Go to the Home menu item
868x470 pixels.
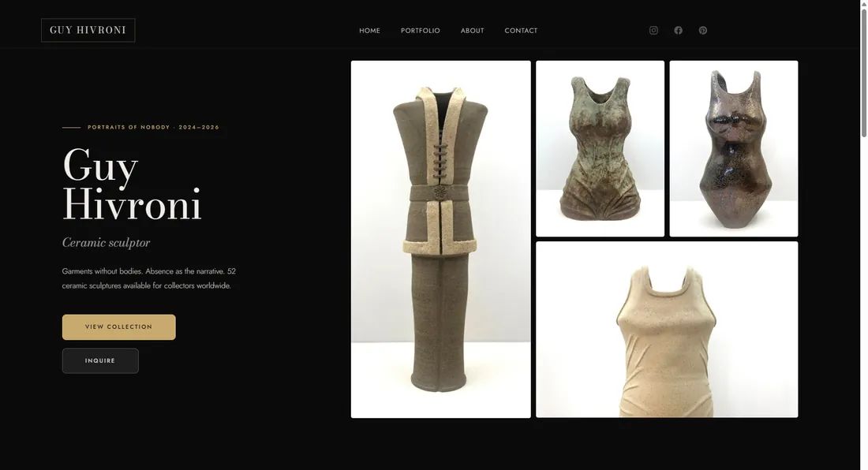coord(369,31)
